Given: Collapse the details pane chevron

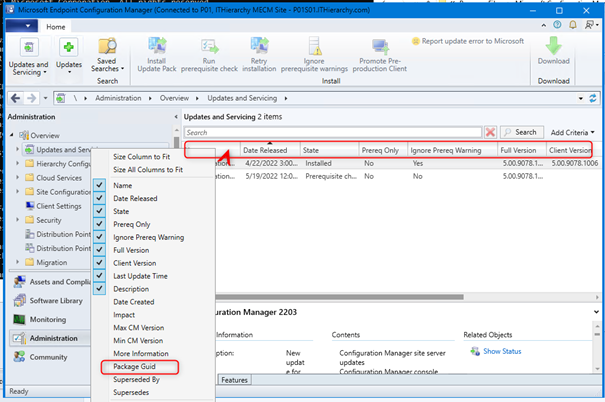Looking at the screenshot, I should pos(597,312).
